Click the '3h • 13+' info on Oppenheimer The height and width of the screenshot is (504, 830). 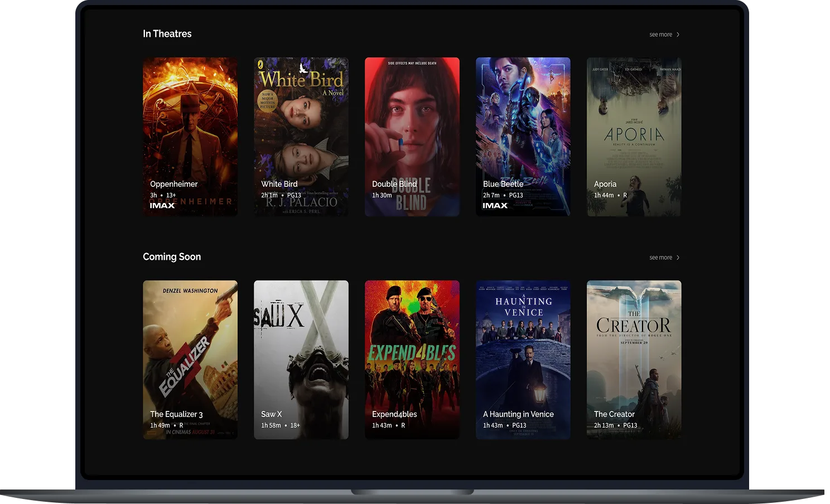click(163, 195)
